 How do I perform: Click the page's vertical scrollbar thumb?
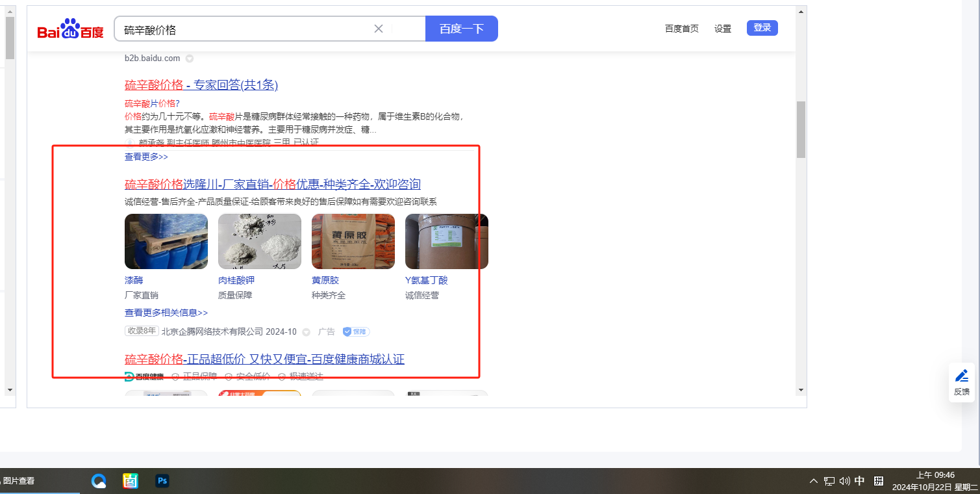point(801,129)
